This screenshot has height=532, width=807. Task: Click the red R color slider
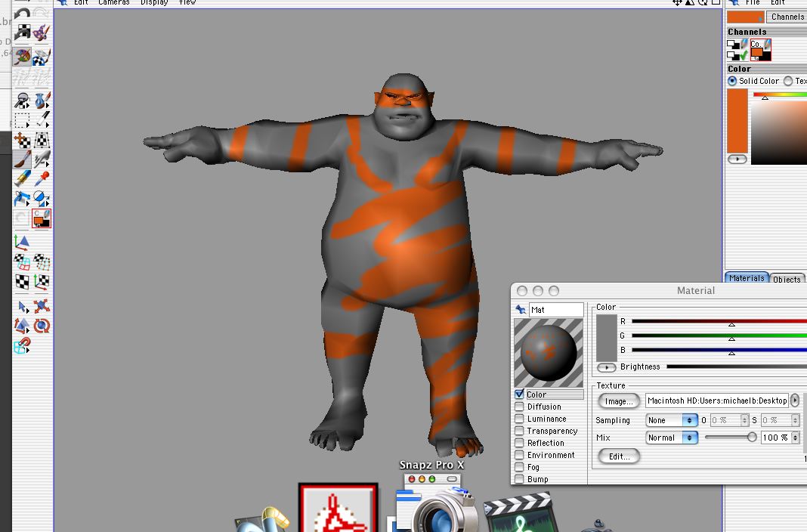[x=719, y=321]
